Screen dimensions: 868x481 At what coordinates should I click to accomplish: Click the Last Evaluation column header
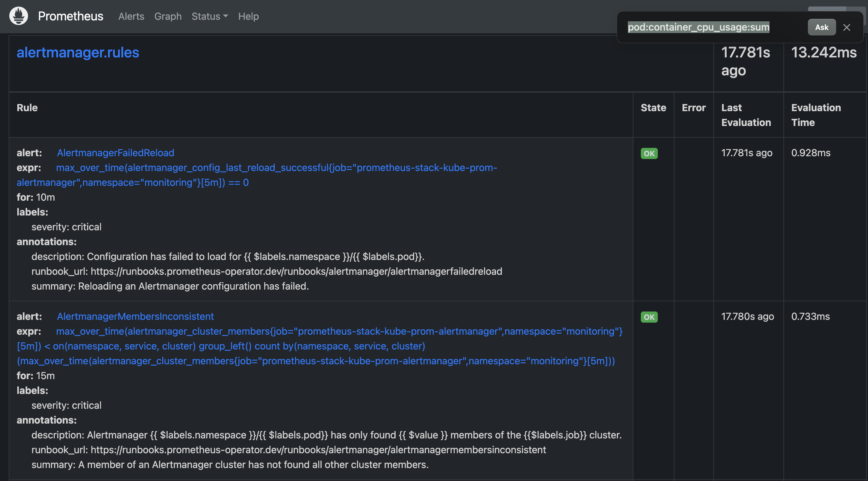click(746, 115)
